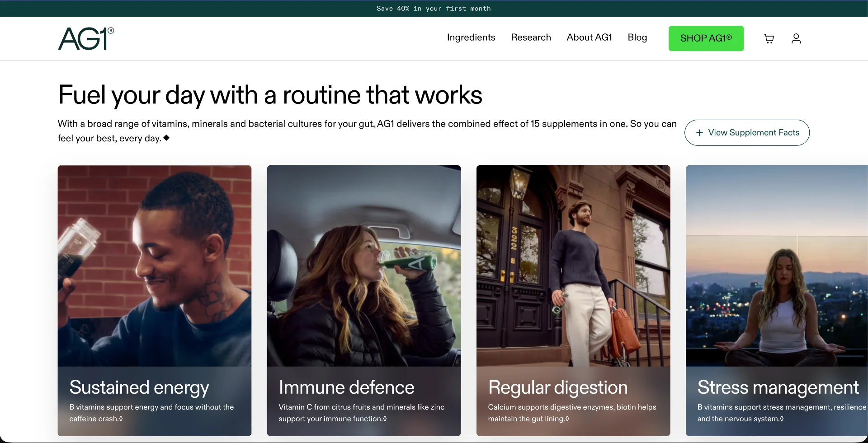Click text 'B vitamins support stress management'
This screenshot has width=868, height=443.
point(764,407)
